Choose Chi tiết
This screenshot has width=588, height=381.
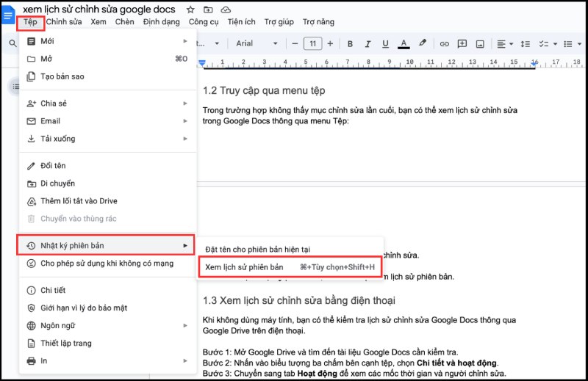[x=108, y=291]
